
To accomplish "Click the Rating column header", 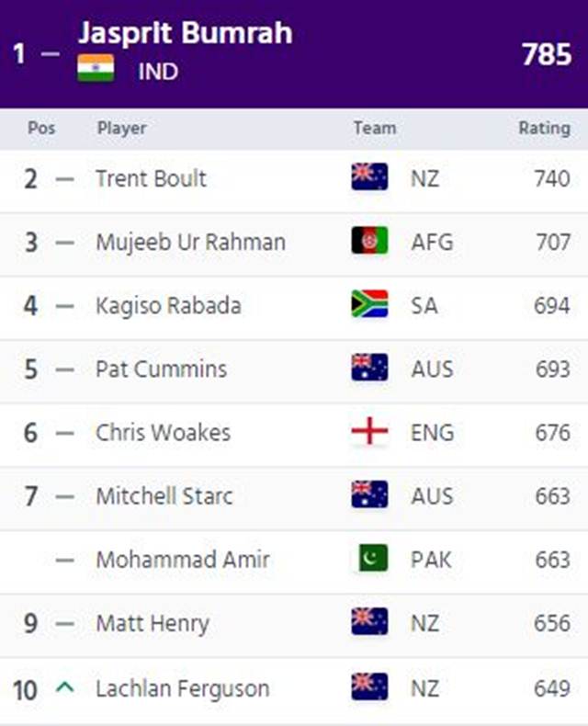I will click(545, 129).
